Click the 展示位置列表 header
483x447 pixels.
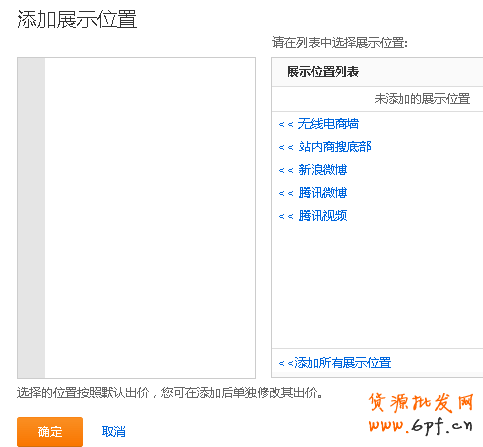pyautogui.click(x=323, y=72)
